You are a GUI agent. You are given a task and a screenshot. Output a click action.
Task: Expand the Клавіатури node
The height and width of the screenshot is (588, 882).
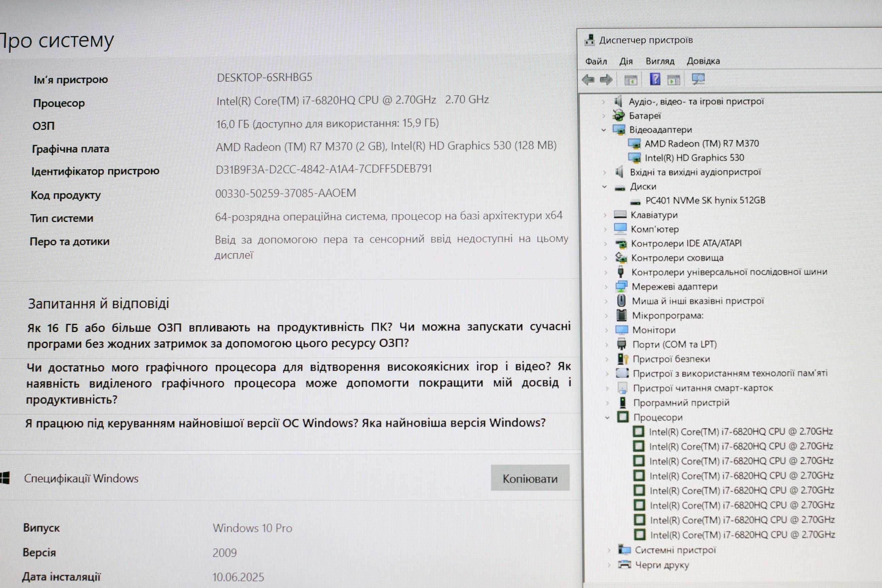[604, 215]
